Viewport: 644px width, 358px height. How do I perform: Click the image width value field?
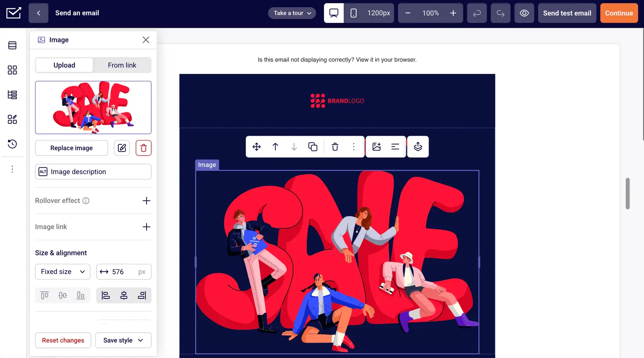click(x=124, y=272)
